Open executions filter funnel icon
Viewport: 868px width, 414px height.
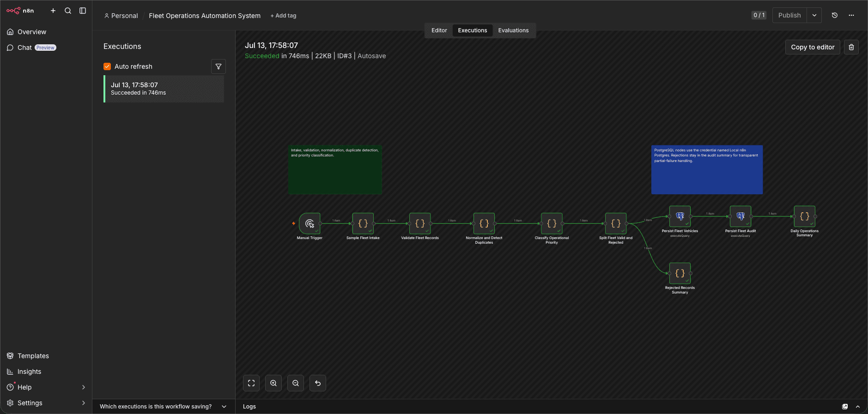point(219,66)
